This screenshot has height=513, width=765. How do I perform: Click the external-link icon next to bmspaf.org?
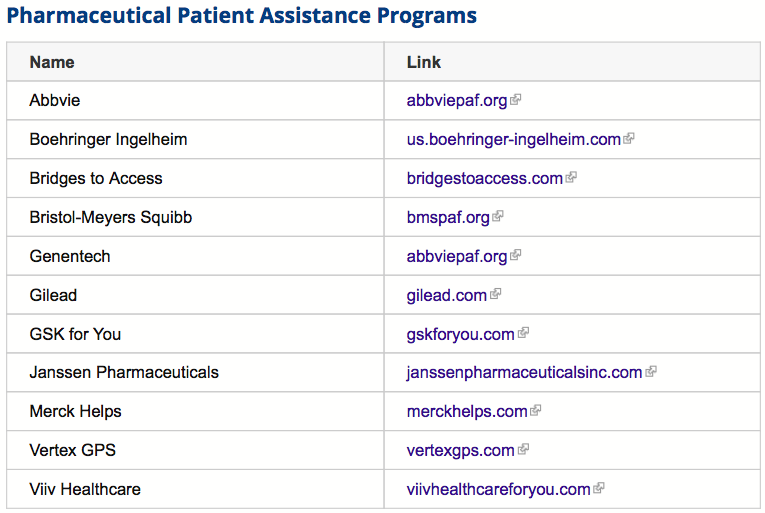pyautogui.click(x=498, y=216)
